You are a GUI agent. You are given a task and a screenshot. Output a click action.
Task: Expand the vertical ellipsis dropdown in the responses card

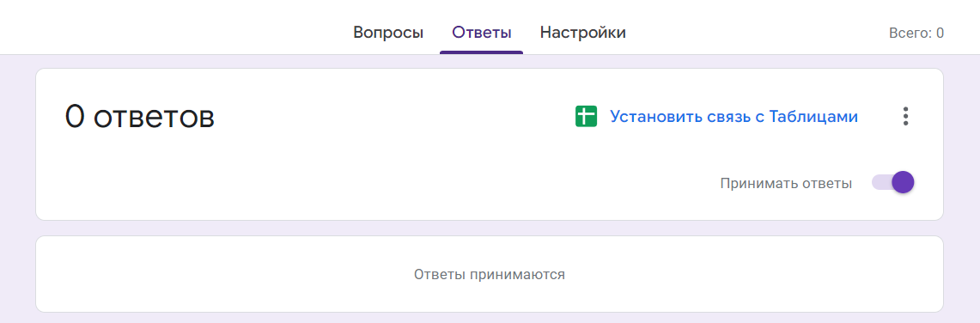pos(905,116)
